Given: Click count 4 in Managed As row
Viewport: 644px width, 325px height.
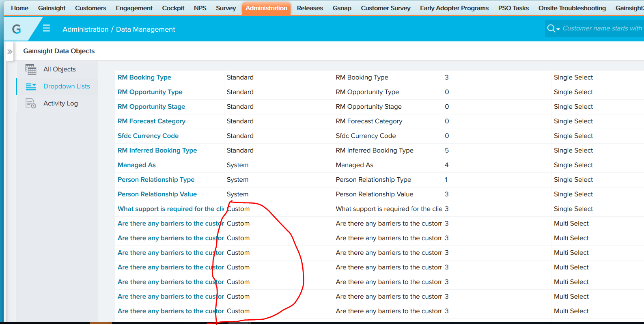Looking at the screenshot, I should pyautogui.click(x=447, y=165).
